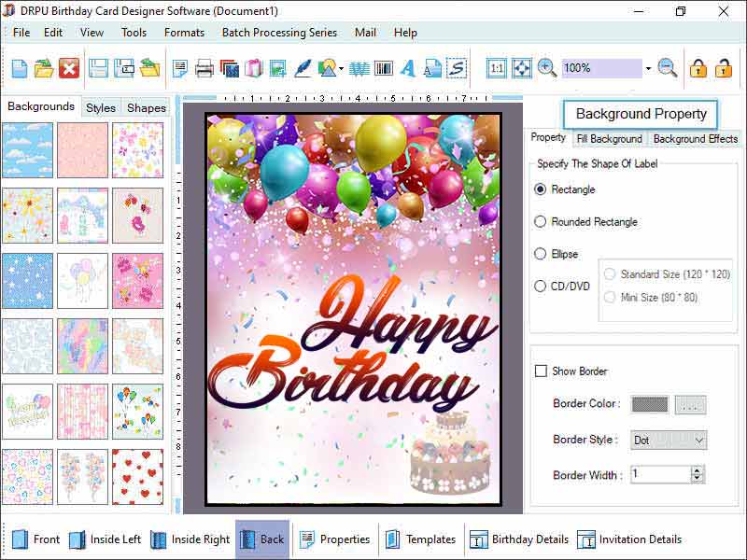
Task: Click the Birthday Details button
Action: click(x=529, y=539)
